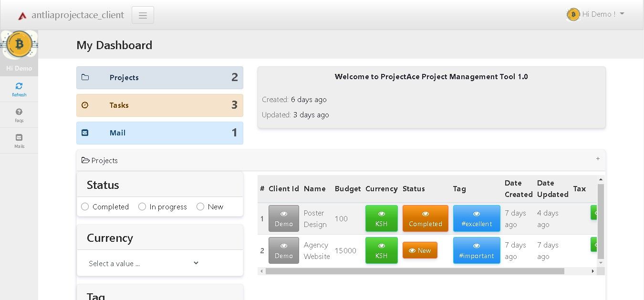
Task: Click the Tag column header in table
Action: 459,189
